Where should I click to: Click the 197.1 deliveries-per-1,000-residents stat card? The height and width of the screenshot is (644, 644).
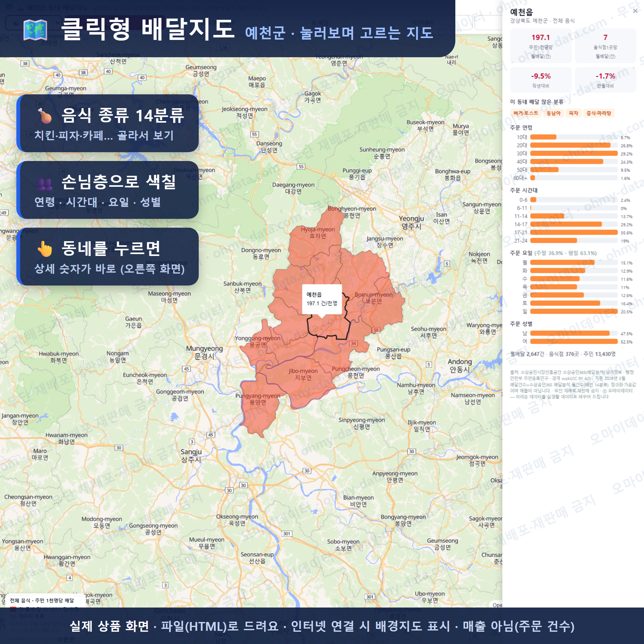[541, 46]
